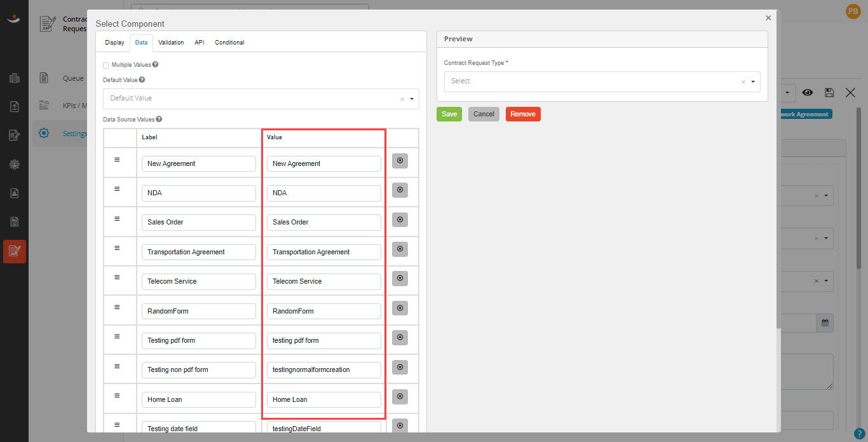Enable the Multiple Values checkbox

pyautogui.click(x=105, y=66)
